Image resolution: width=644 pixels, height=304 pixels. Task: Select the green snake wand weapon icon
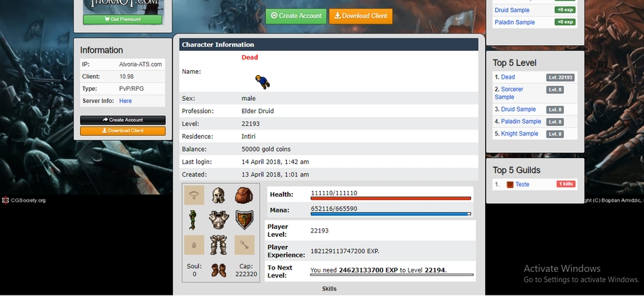pos(194,220)
